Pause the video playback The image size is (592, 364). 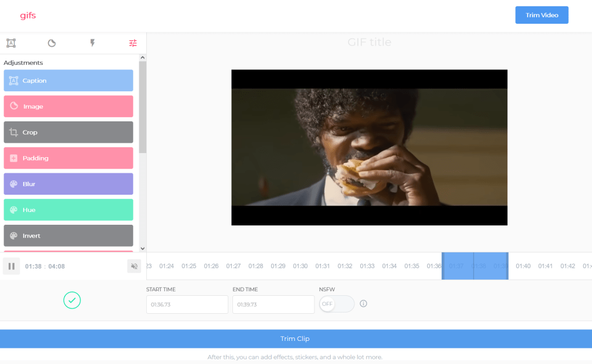click(12, 266)
